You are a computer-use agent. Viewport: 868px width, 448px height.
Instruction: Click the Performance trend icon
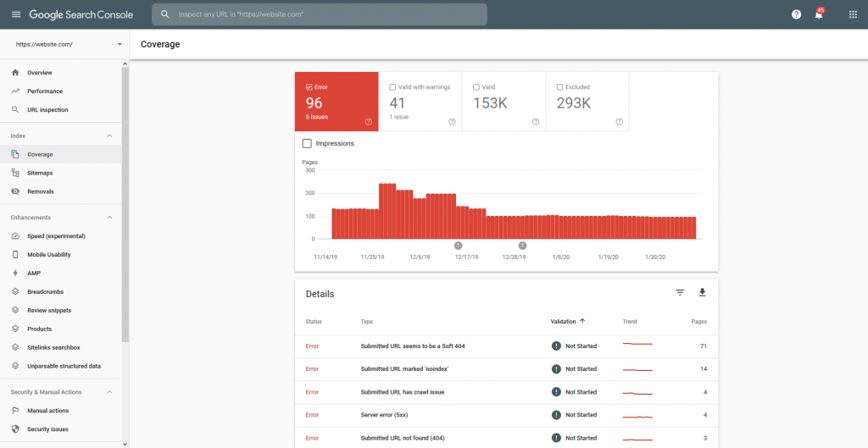[x=15, y=91]
